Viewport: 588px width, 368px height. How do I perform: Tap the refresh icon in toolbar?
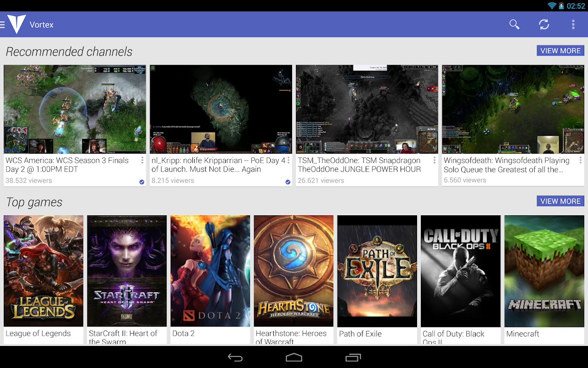click(x=544, y=24)
